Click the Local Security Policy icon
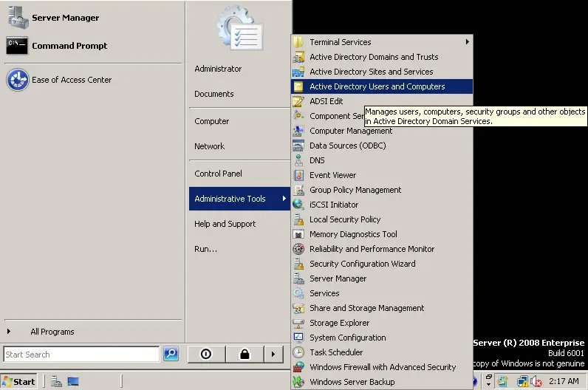 point(298,219)
